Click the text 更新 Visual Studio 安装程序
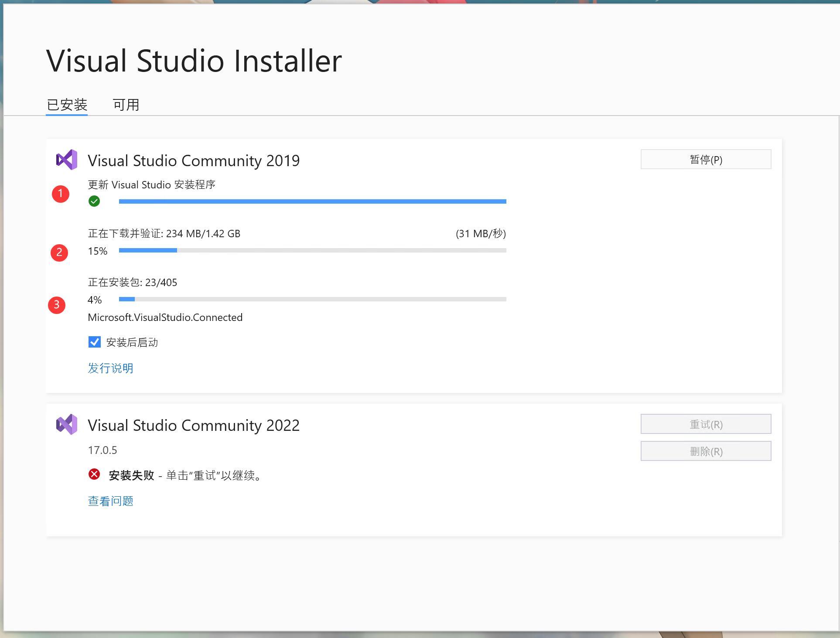 [152, 184]
